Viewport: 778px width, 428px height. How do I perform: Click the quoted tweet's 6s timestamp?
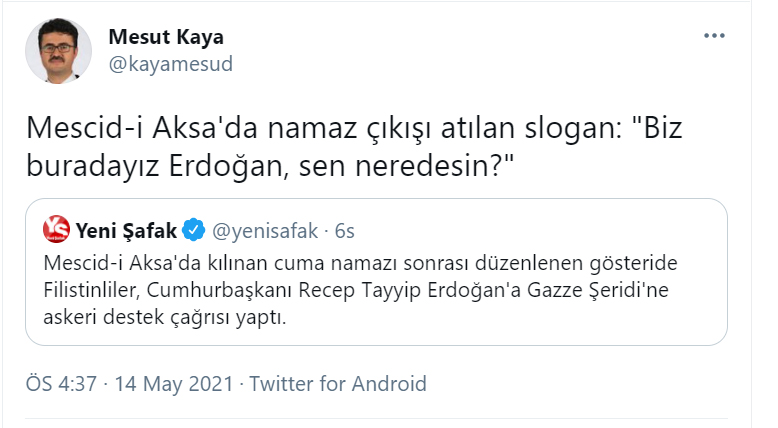[345, 231]
